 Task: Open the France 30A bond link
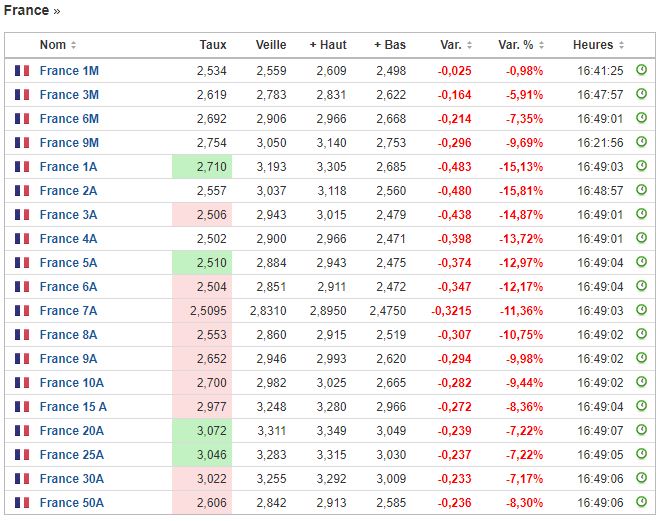72,479
